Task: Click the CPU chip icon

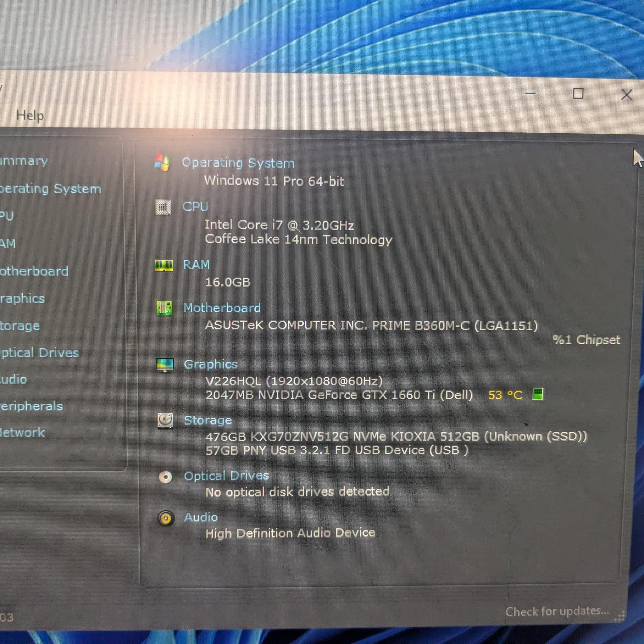Action: [163, 207]
